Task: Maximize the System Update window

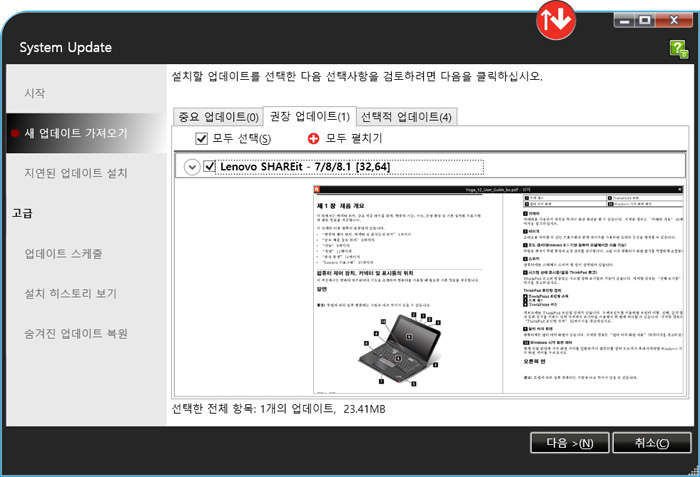Action: (x=644, y=21)
